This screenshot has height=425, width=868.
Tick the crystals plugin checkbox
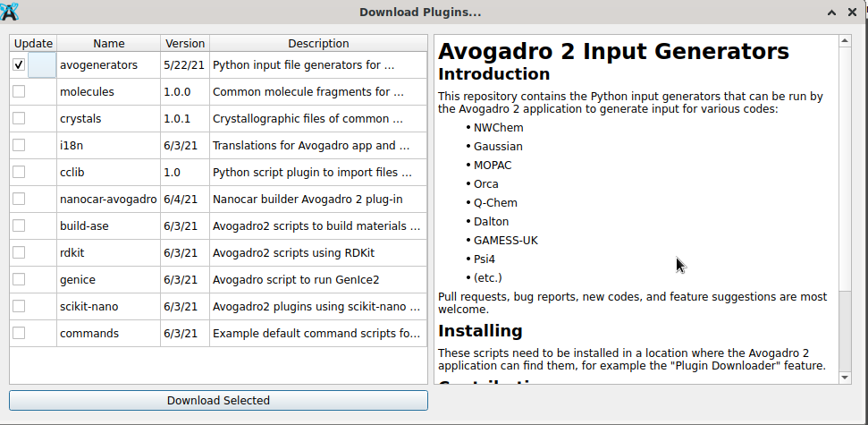(19, 118)
